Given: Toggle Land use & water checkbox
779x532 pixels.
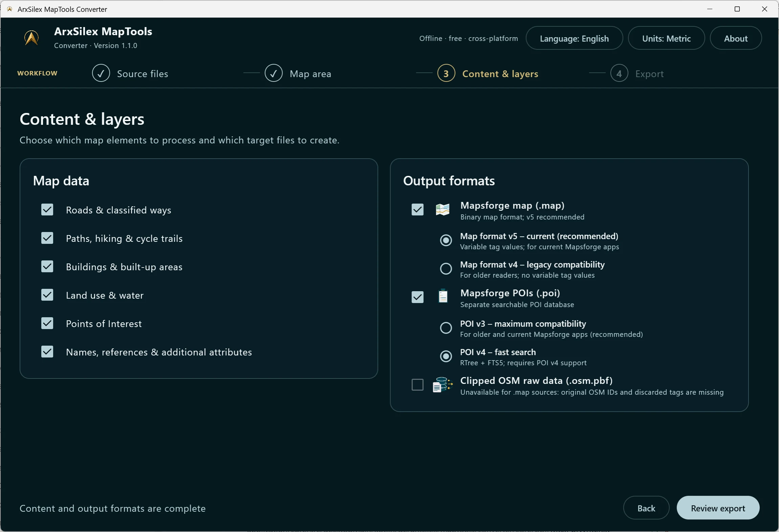Looking at the screenshot, I should (x=47, y=295).
